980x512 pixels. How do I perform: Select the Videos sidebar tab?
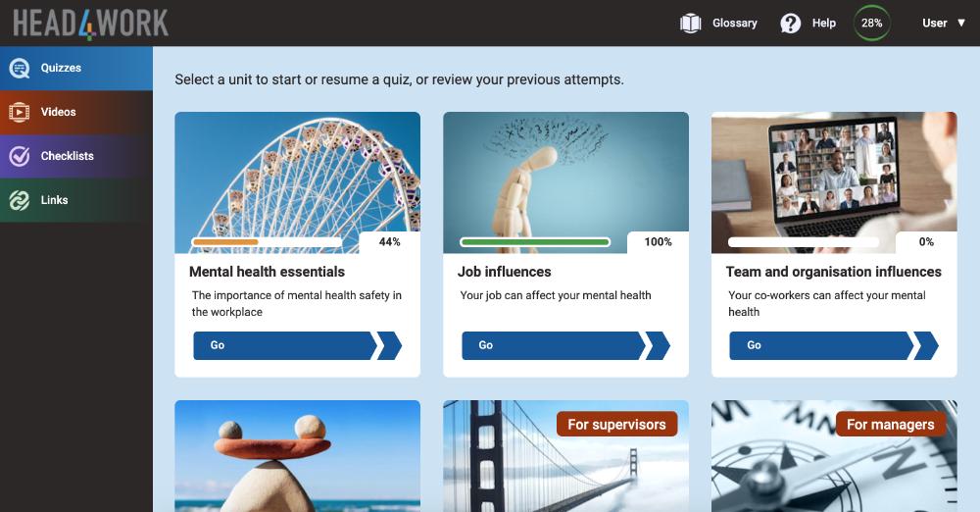(76, 113)
